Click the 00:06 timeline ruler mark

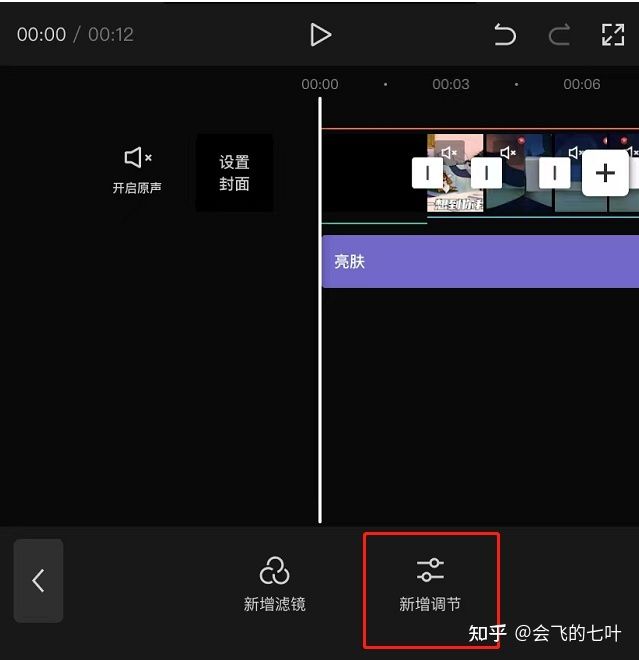pyautogui.click(x=582, y=84)
